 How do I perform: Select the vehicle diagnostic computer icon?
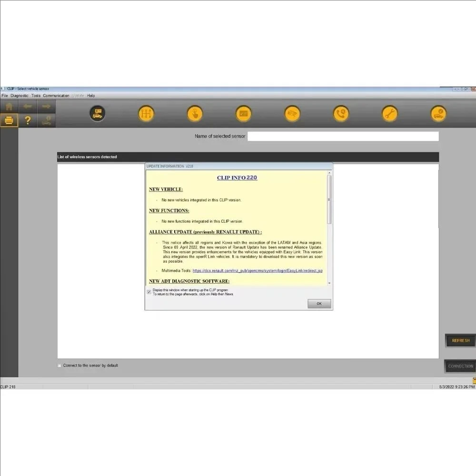click(98, 114)
